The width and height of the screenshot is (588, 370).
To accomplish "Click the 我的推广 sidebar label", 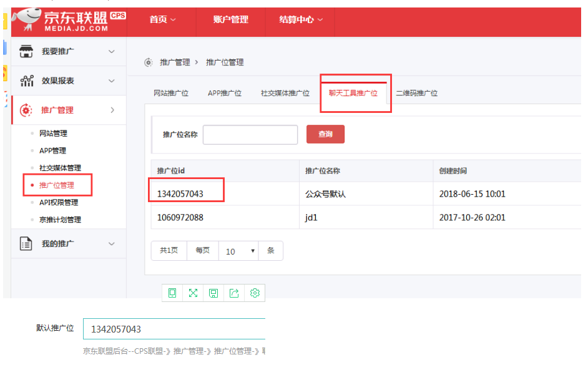I will pos(58,244).
